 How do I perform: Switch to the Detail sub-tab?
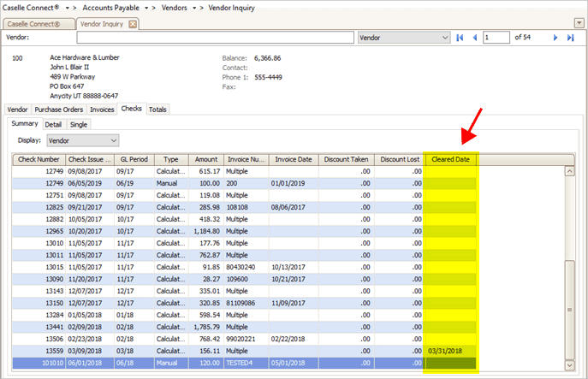click(53, 124)
